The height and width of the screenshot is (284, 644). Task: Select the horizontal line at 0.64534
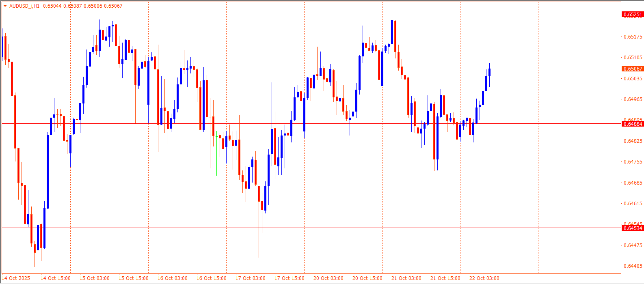coord(325,228)
